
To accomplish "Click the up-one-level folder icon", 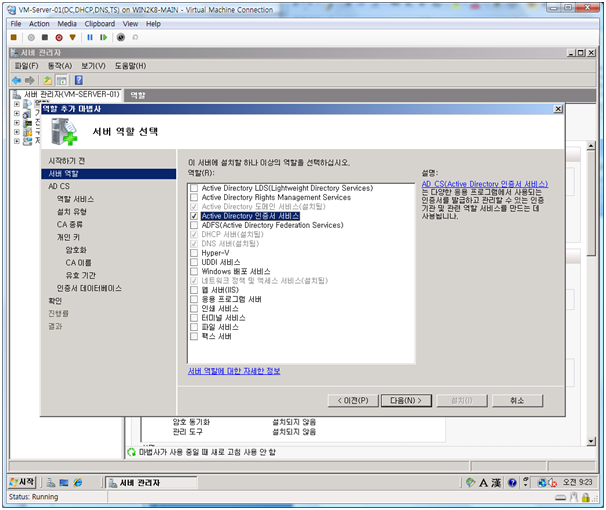I will [48, 80].
